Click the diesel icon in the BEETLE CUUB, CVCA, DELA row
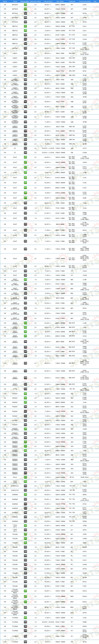Screen dimensions: 99x644 [25, 48]
